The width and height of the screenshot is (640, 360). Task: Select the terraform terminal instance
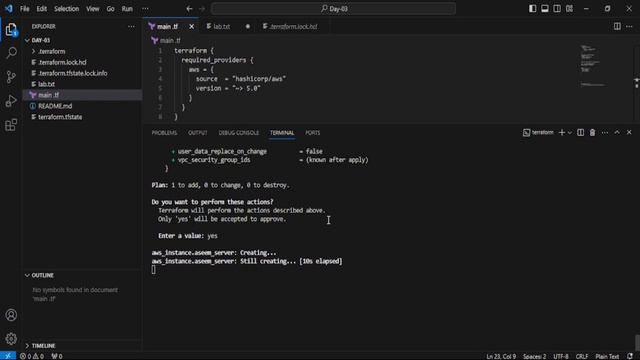pos(538,133)
